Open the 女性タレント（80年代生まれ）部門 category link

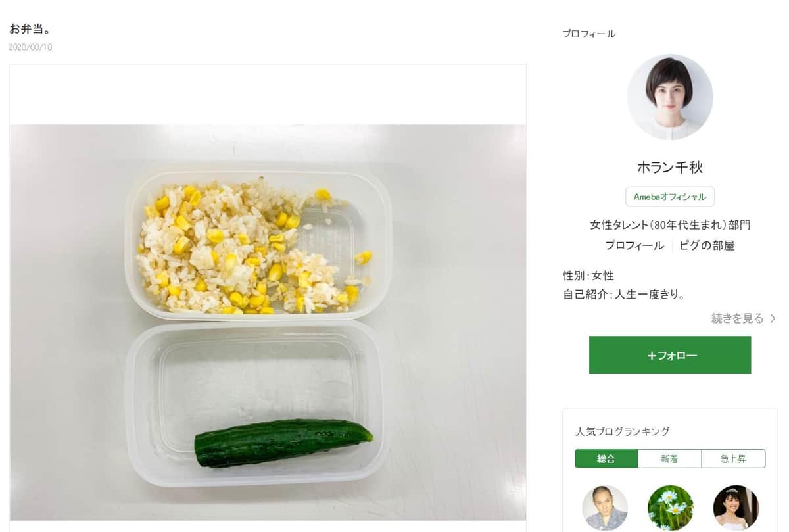(669, 224)
